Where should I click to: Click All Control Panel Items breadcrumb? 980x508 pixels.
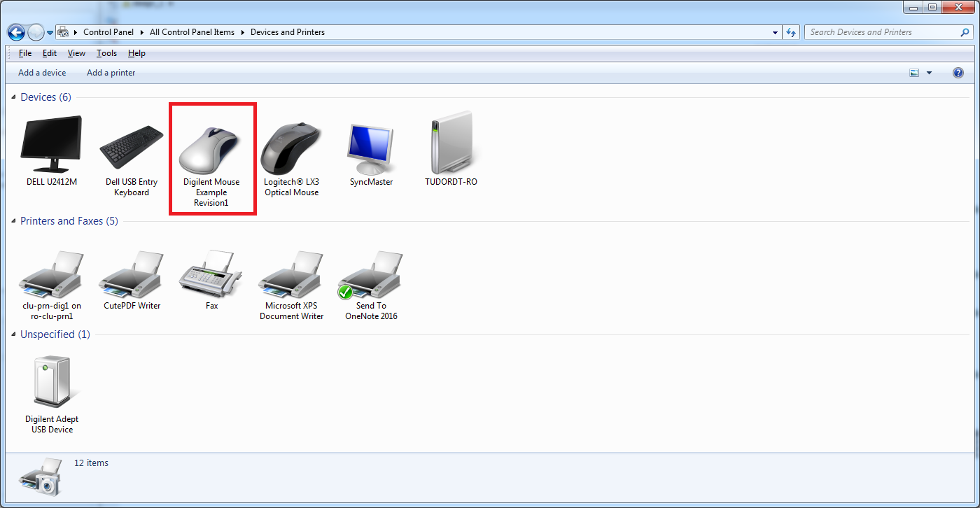(x=192, y=32)
